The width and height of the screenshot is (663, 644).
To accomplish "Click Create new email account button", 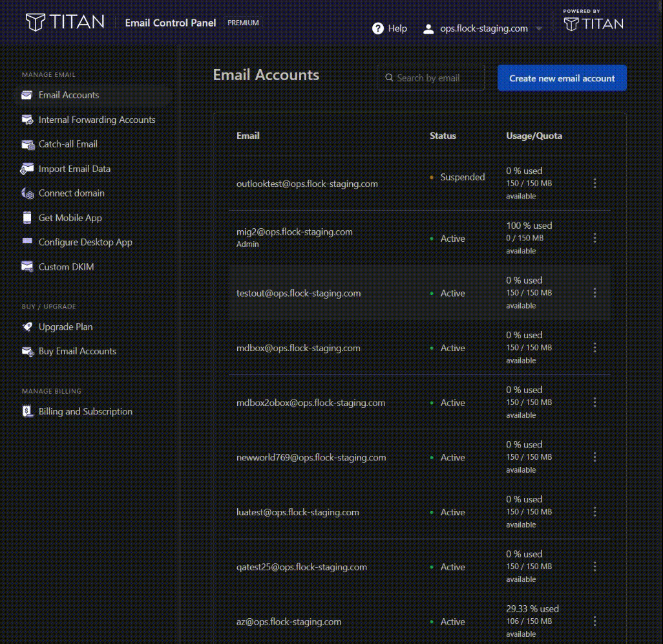I will tap(562, 78).
